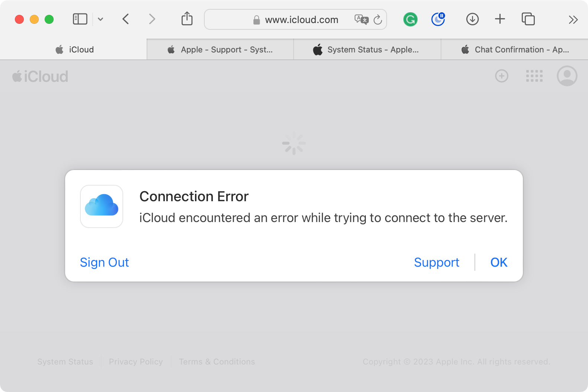Image resolution: width=588 pixels, height=392 pixels.
Task: Open the Grammarly extension
Action: (410, 19)
